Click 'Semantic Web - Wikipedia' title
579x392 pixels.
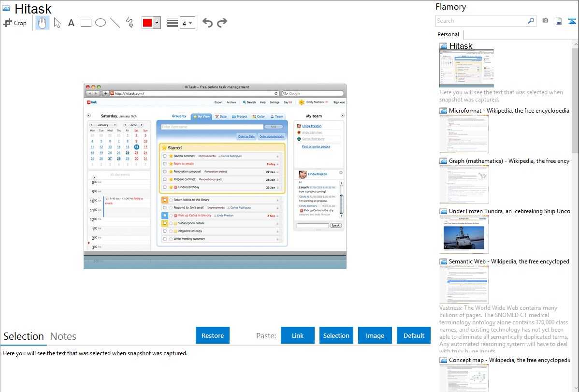click(x=509, y=261)
